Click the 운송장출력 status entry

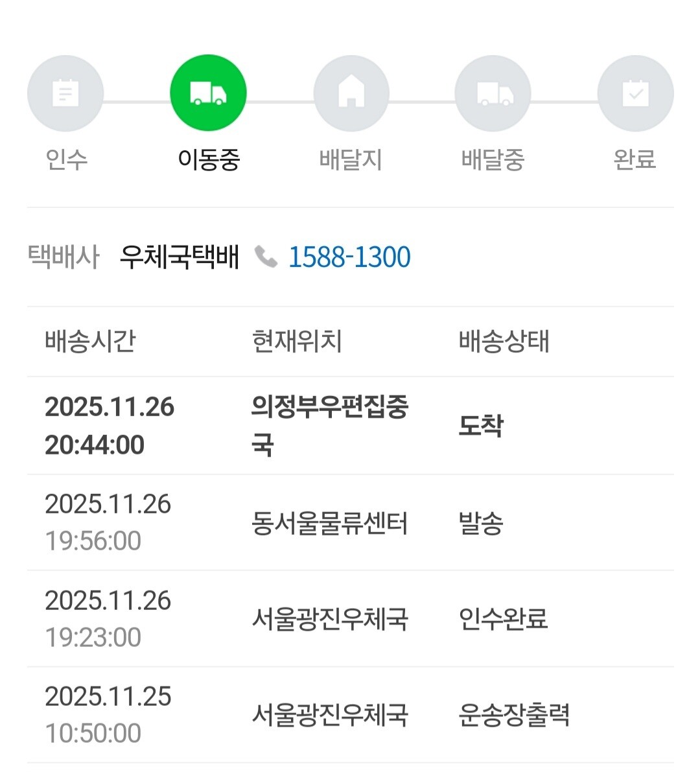[x=514, y=715]
